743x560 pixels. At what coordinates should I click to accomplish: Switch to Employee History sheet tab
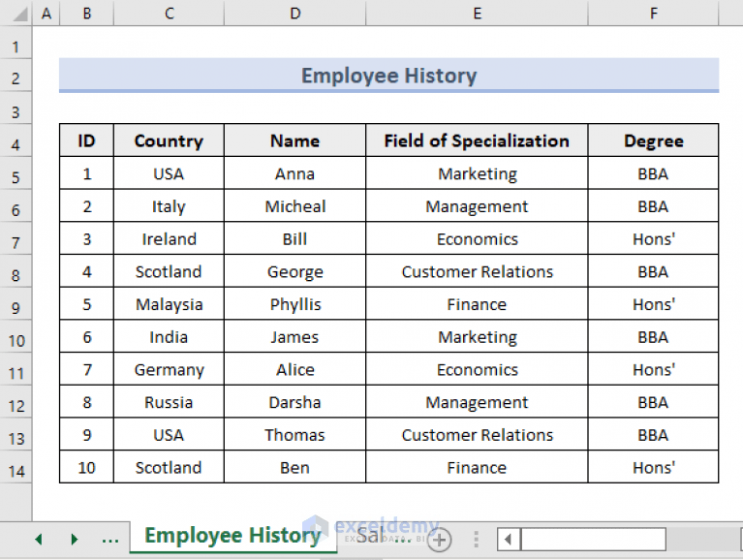click(232, 536)
